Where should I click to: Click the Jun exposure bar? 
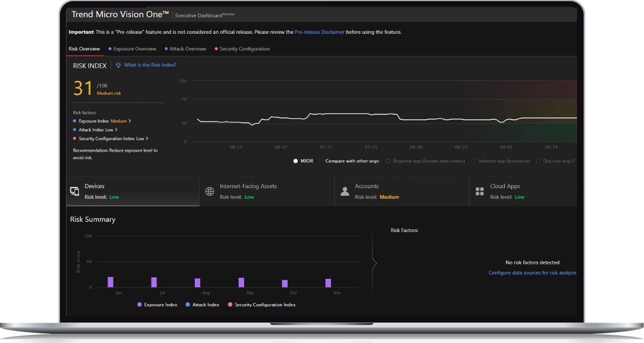[110, 282]
